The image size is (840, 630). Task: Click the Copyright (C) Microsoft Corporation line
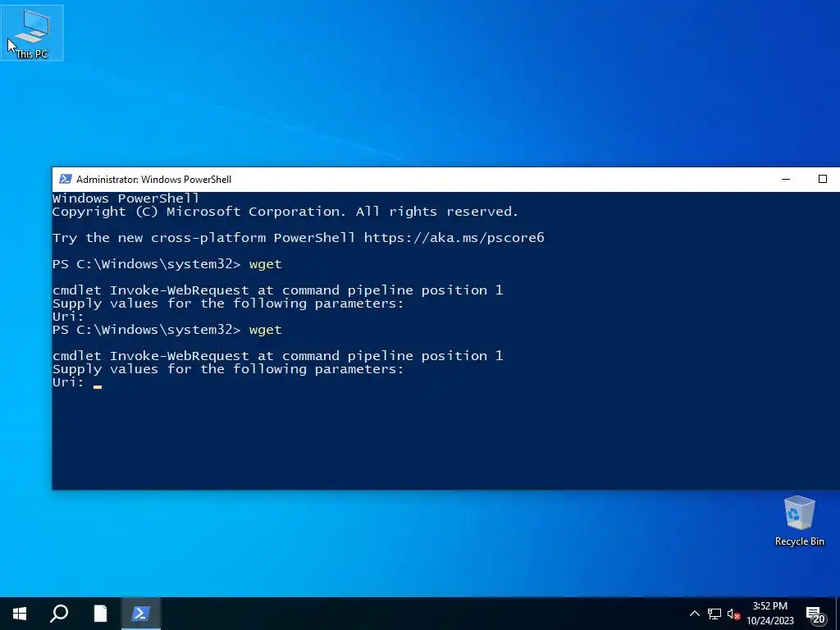[x=285, y=212]
